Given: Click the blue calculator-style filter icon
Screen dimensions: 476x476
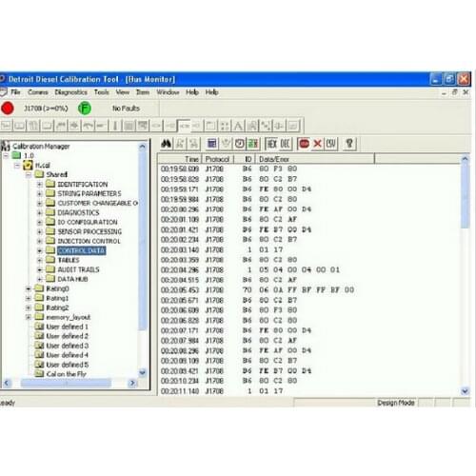Looking at the screenshot, I should click(211, 144).
